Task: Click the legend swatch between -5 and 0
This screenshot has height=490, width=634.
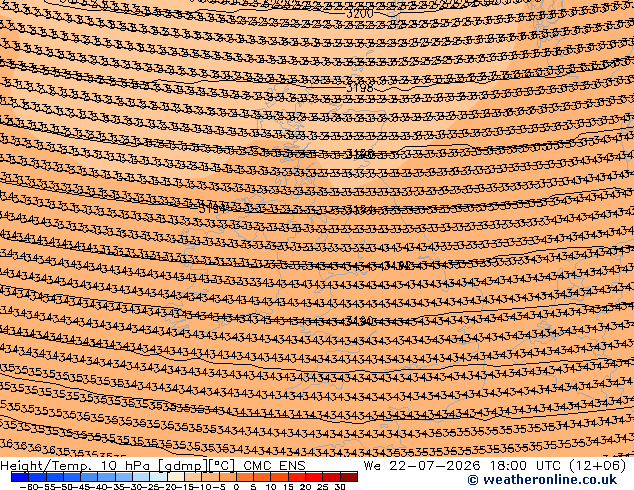Action: (228, 477)
